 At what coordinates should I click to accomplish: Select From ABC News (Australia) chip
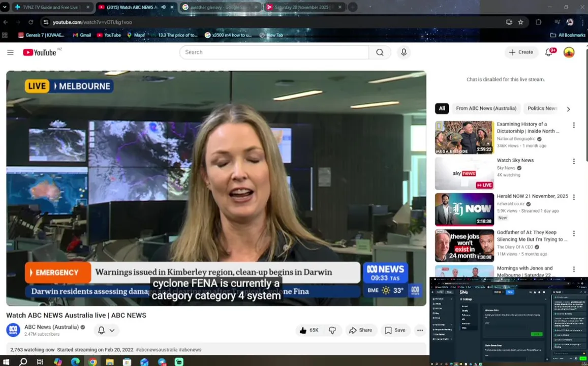click(x=486, y=108)
